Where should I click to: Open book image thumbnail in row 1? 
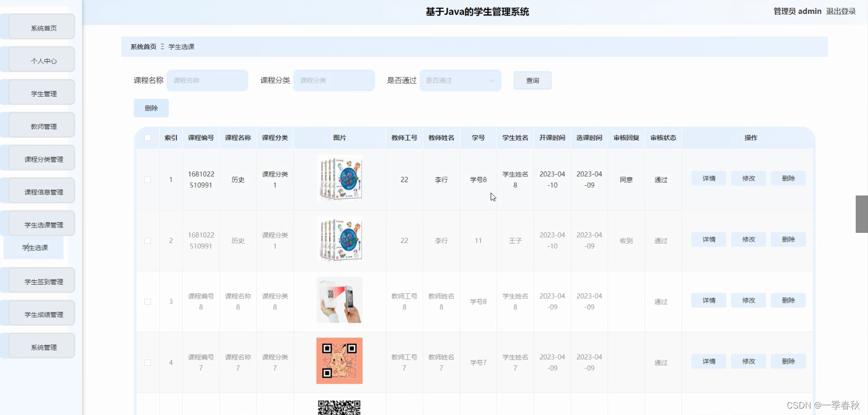pyautogui.click(x=339, y=178)
